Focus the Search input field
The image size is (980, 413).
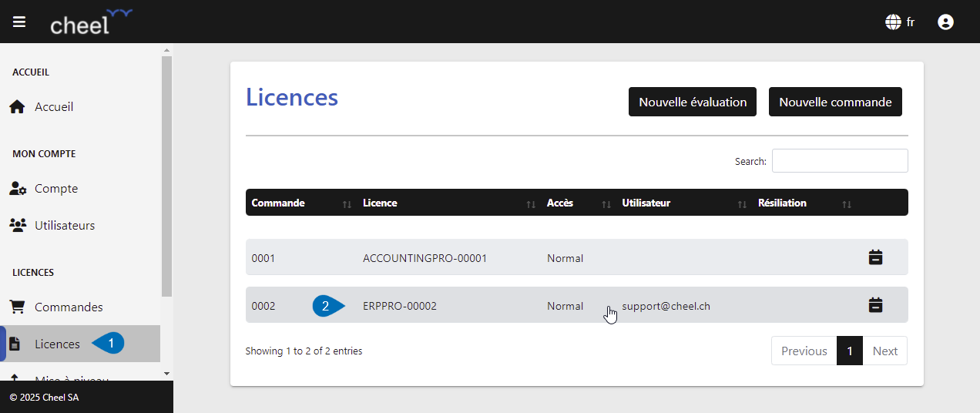(x=840, y=161)
